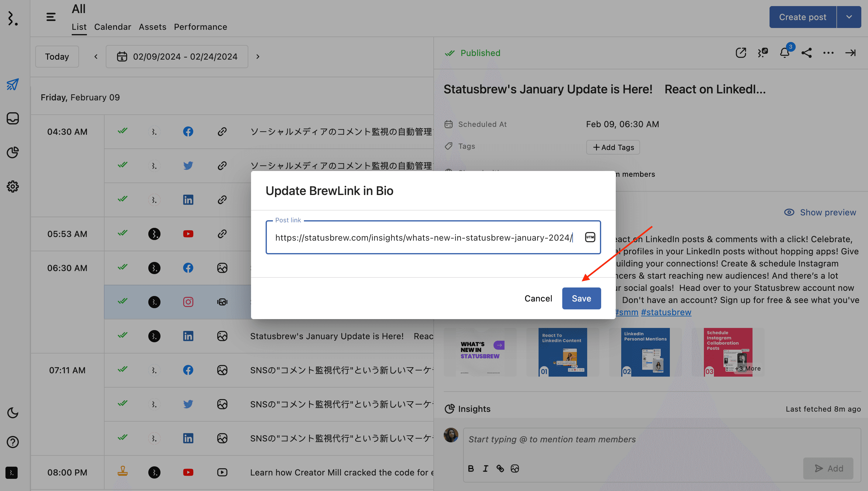Click the Add comment button

point(828,468)
